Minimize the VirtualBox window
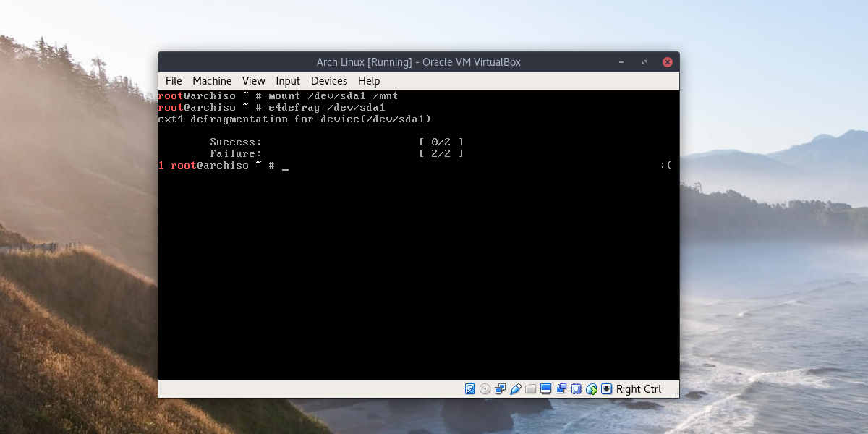 tap(622, 62)
